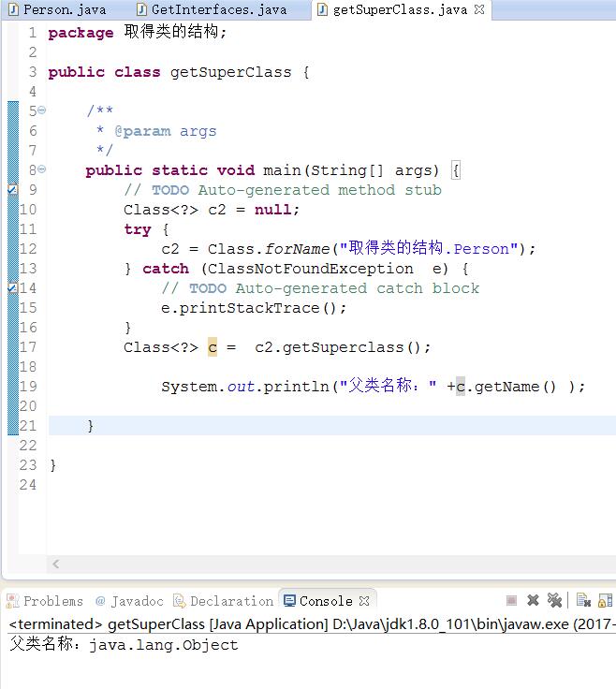Open the Problems view tab
616x689 pixels.
pyautogui.click(x=46, y=601)
